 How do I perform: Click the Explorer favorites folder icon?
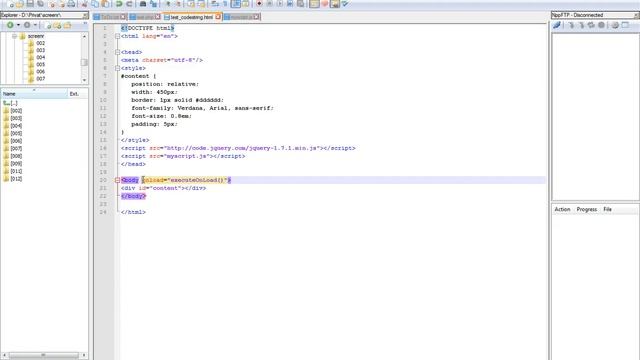(x=67, y=25)
